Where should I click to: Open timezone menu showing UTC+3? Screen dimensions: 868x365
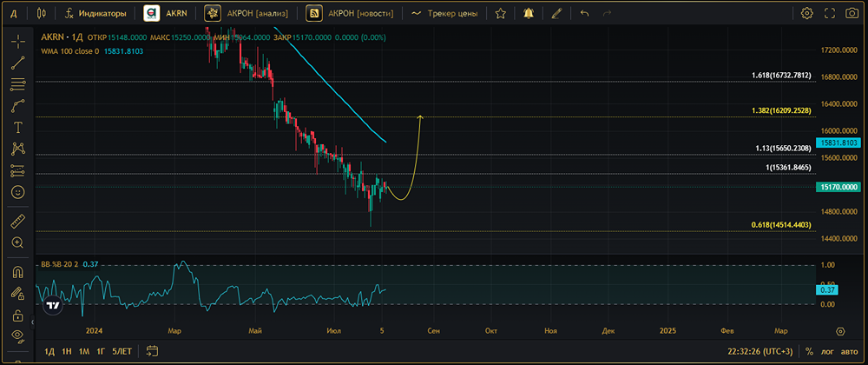click(x=760, y=351)
